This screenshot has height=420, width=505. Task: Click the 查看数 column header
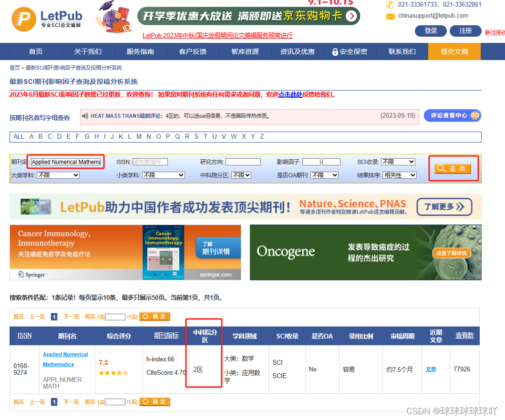[x=464, y=335]
